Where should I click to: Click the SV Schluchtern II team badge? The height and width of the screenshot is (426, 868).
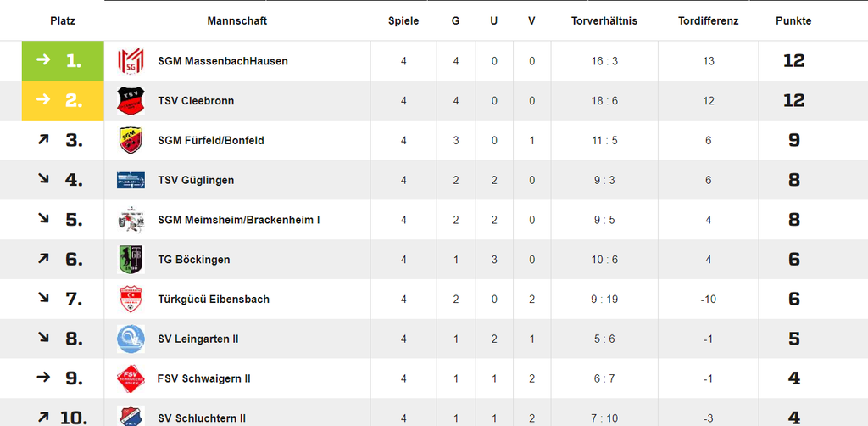coord(131,417)
